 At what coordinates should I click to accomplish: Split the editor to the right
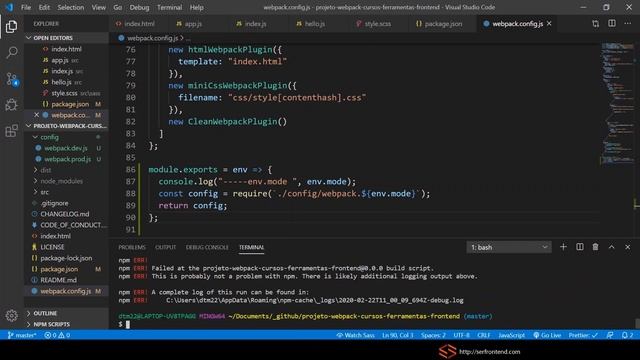tap(612, 24)
